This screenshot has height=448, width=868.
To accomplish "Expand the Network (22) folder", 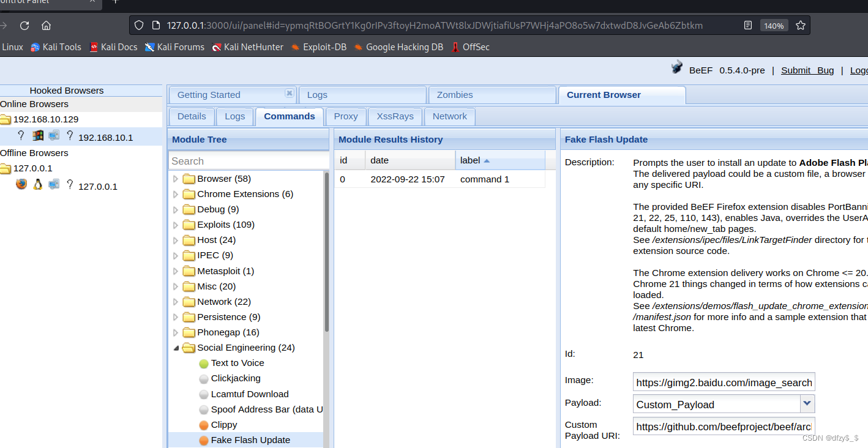I will point(176,302).
